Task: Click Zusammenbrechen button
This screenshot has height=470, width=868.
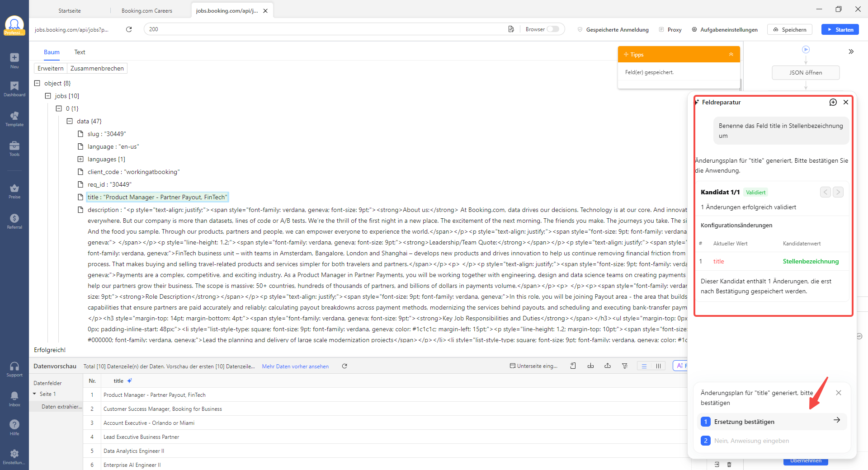Action: coord(97,68)
